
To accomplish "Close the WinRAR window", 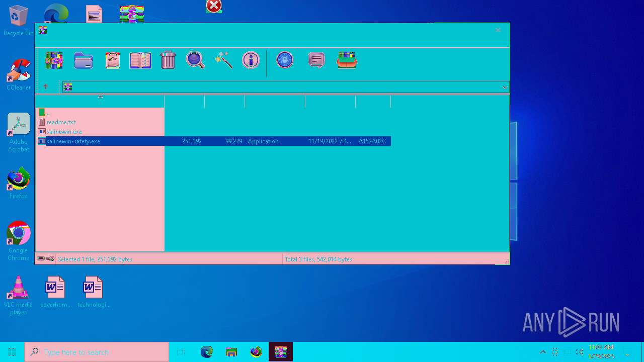I will 498,30.
